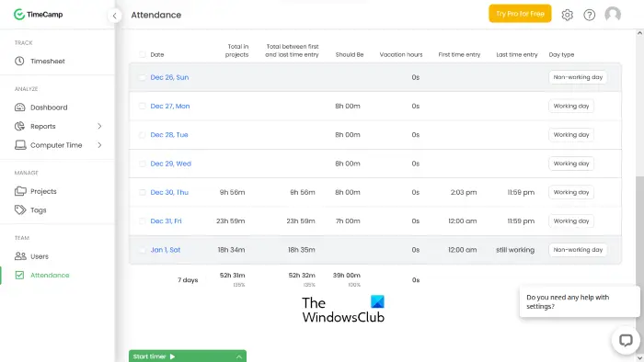Viewport: 644px width, 362px height.
Task: Open the chat bubble widget
Action: (626, 340)
